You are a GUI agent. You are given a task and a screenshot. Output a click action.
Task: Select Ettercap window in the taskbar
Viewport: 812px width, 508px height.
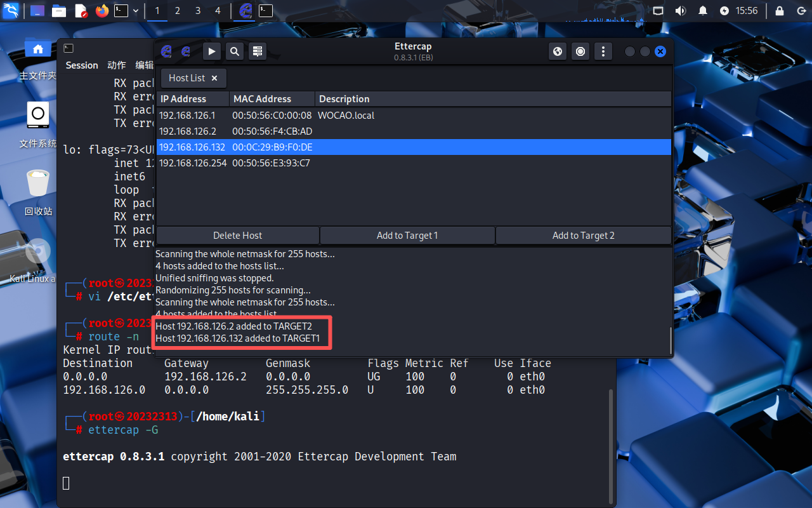tap(246, 11)
